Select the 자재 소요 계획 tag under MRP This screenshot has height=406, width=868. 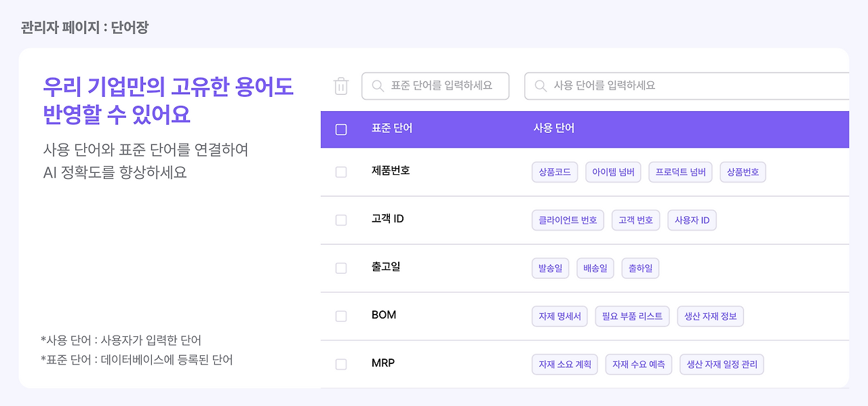[x=564, y=364]
